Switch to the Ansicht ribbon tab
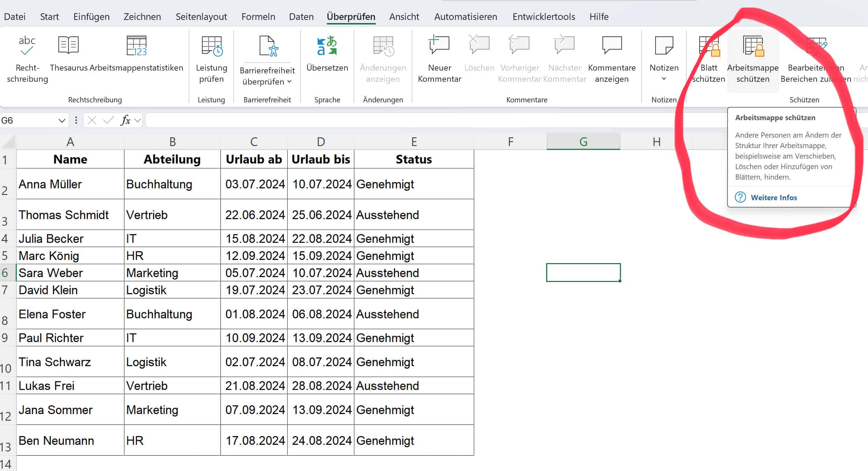The height and width of the screenshot is (471, 868). (x=404, y=16)
